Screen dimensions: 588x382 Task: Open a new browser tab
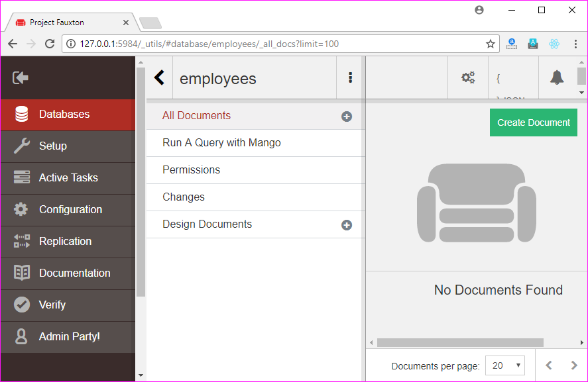pos(150,23)
